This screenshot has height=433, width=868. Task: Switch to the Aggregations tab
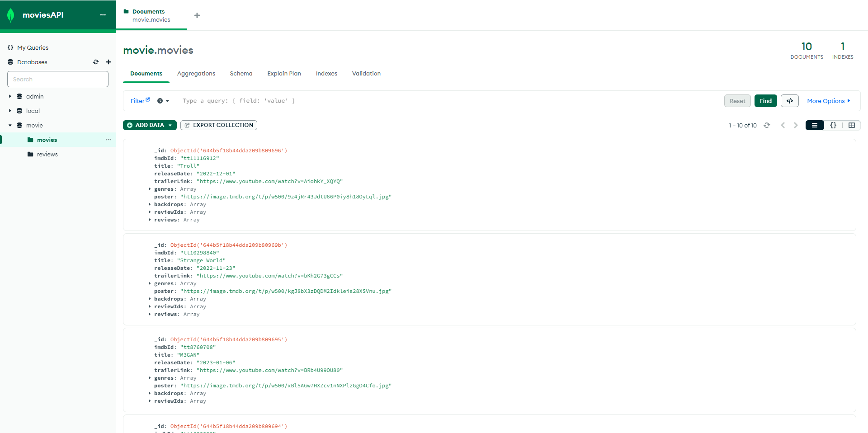click(x=196, y=73)
